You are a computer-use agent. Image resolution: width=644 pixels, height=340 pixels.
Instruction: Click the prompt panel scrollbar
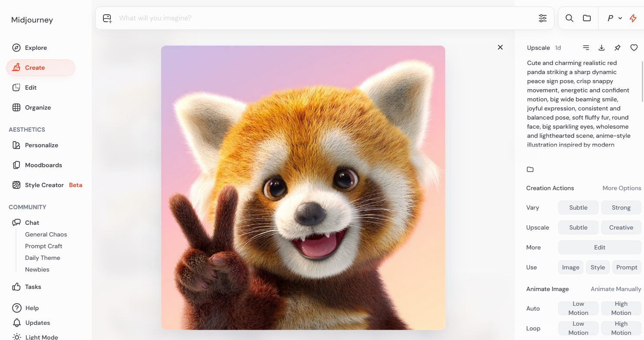[642, 82]
